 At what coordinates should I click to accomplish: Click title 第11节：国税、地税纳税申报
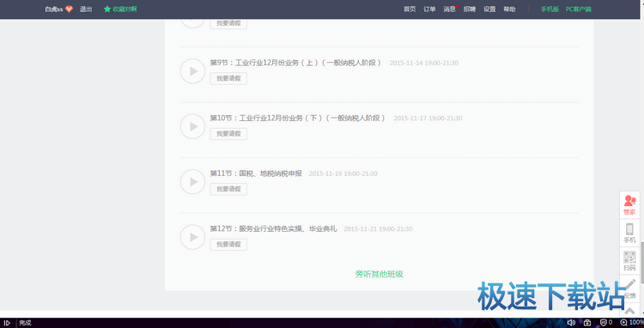click(x=256, y=173)
